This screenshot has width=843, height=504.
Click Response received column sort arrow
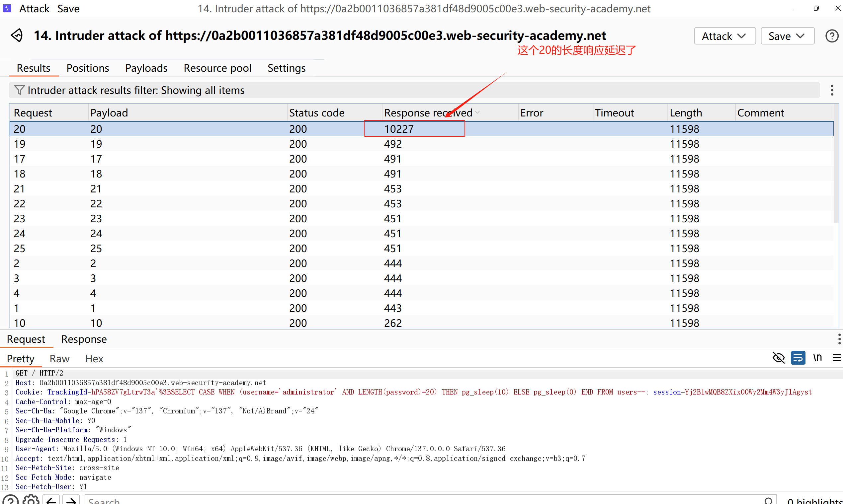[477, 112]
